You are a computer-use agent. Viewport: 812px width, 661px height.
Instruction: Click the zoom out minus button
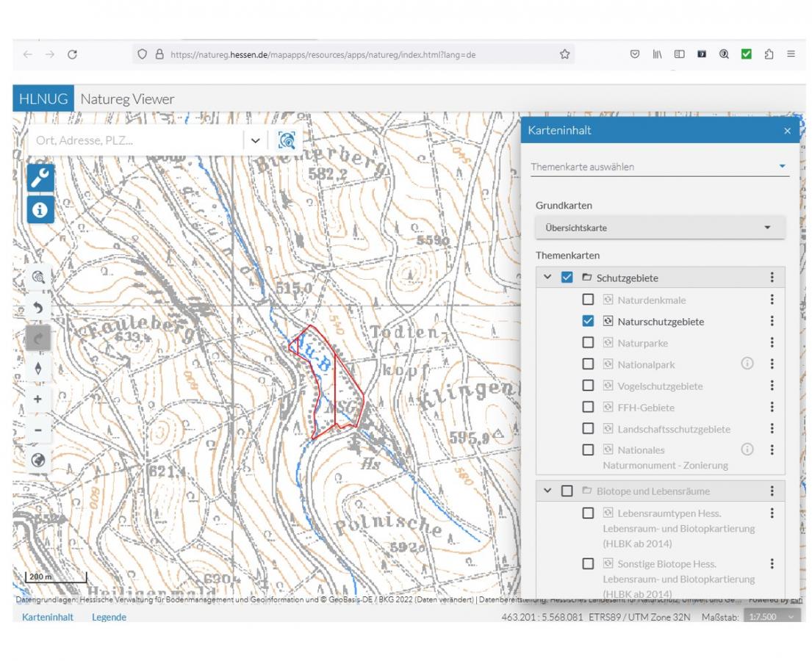(x=38, y=430)
